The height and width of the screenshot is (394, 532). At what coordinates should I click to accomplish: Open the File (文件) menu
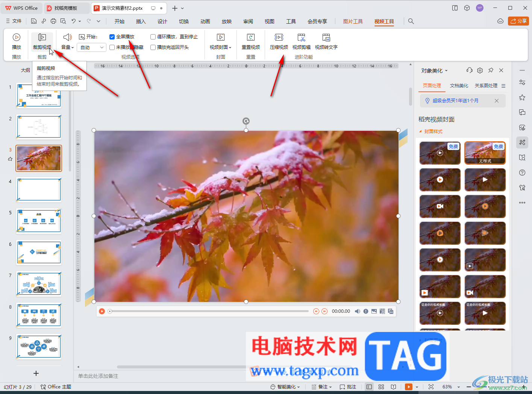click(x=14, y=21)
